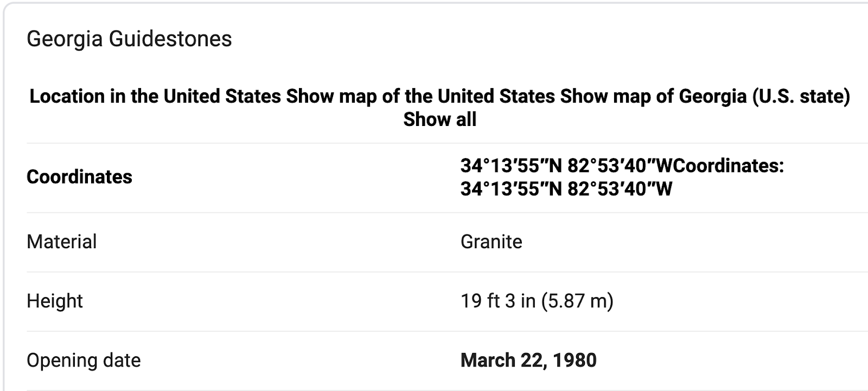Click the Height table row
The image size is (868, 391).
(325, 301)
